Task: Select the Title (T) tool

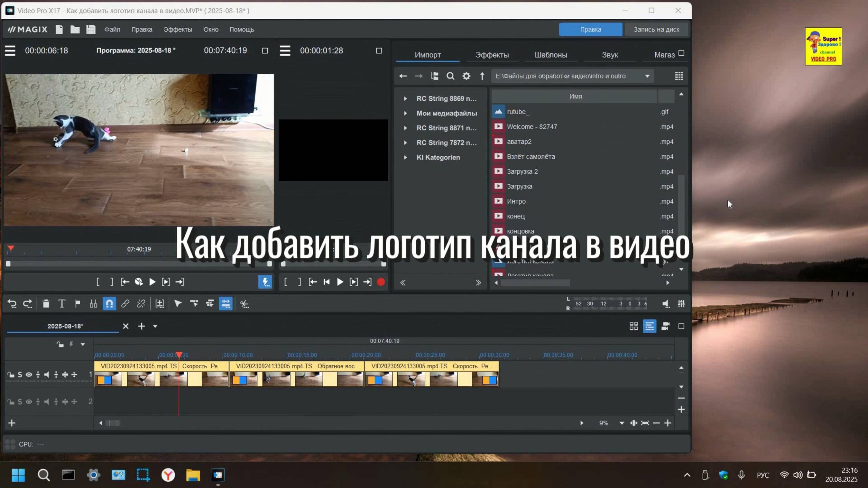Action: [62, 303]
